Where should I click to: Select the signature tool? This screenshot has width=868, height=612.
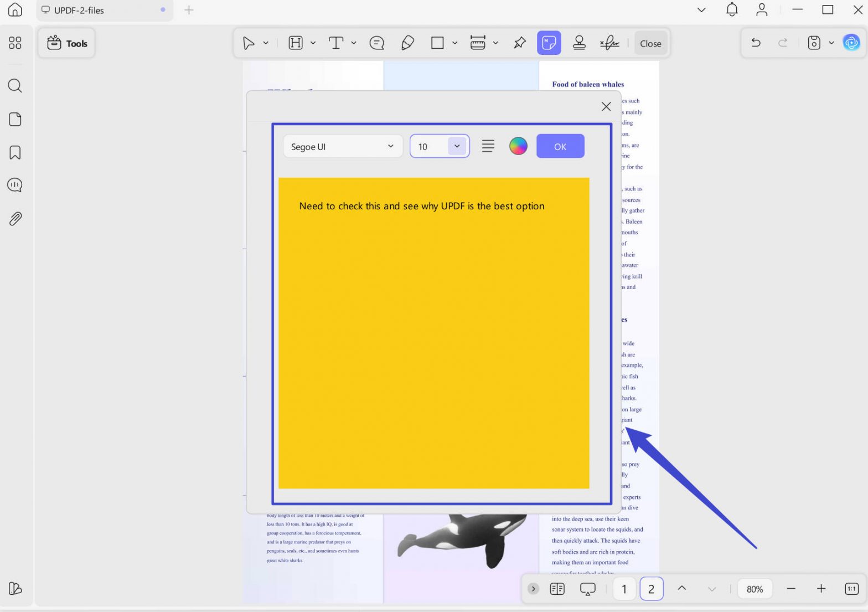pos(609,43)
